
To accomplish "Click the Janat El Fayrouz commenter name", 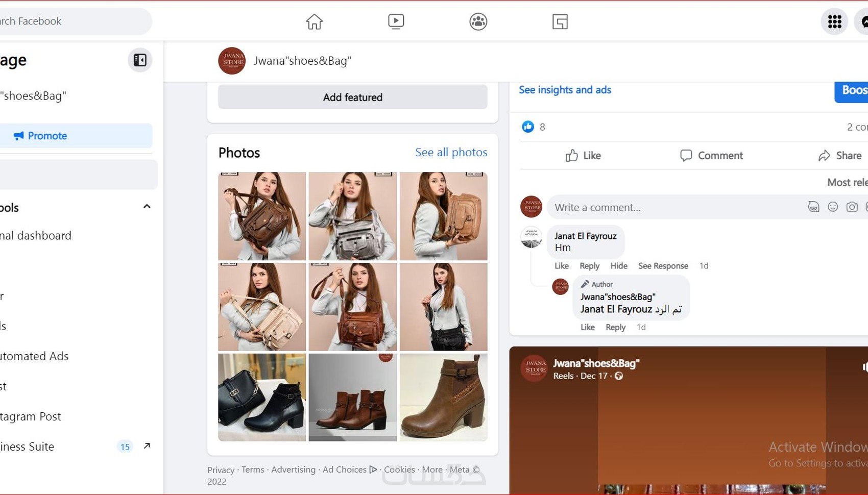I will pyautogui.click(x=586, y=236).
